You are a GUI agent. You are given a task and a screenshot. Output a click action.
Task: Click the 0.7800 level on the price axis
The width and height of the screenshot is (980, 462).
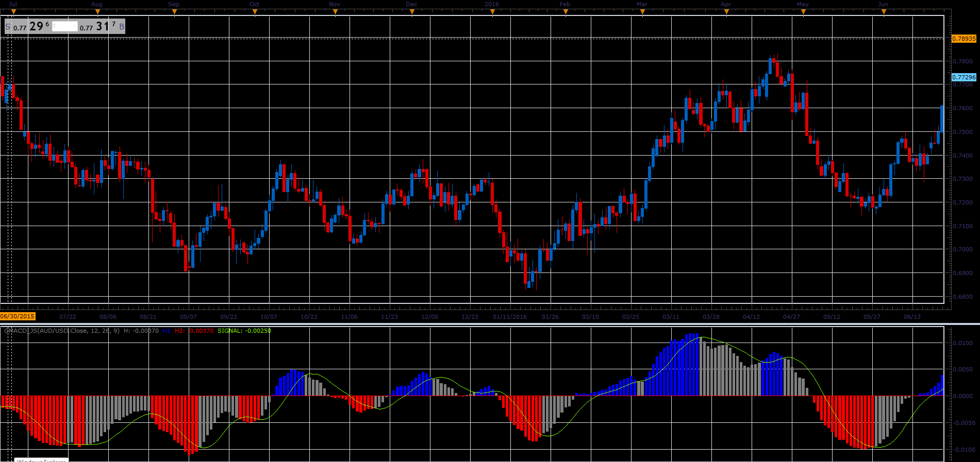[962, 61]
